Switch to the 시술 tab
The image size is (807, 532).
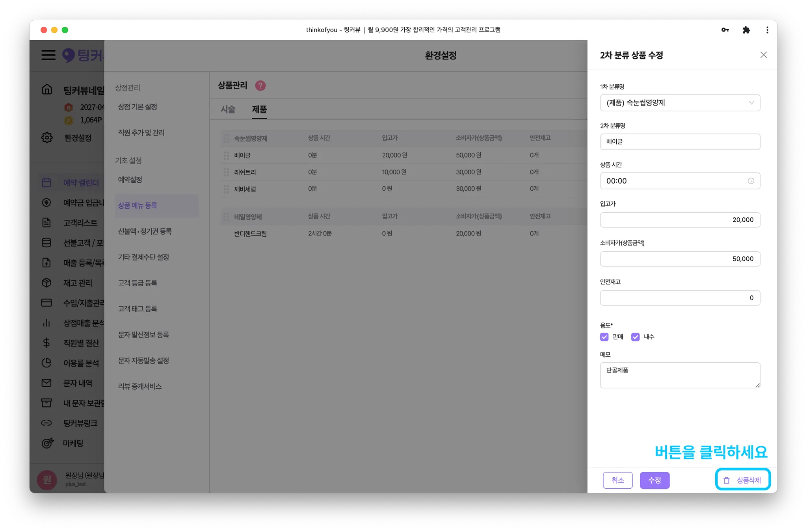click(x=228, y=109)
